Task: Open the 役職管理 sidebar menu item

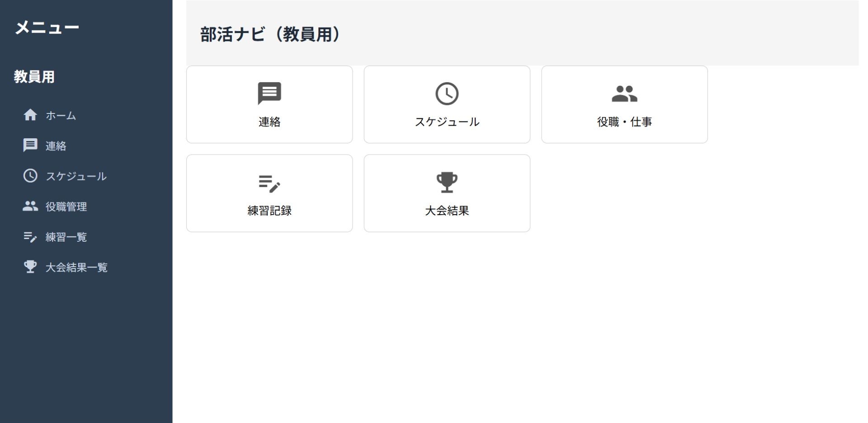Action: coord(66,207)
